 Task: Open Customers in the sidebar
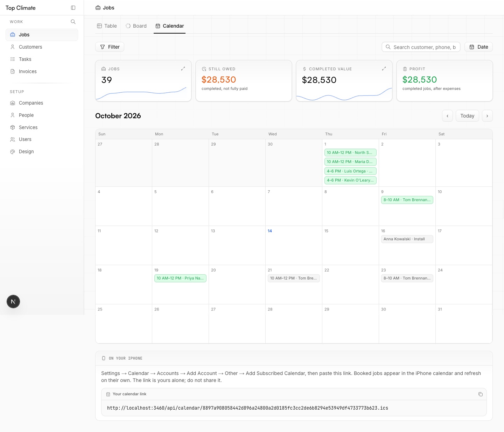click(x=42, y=47)
